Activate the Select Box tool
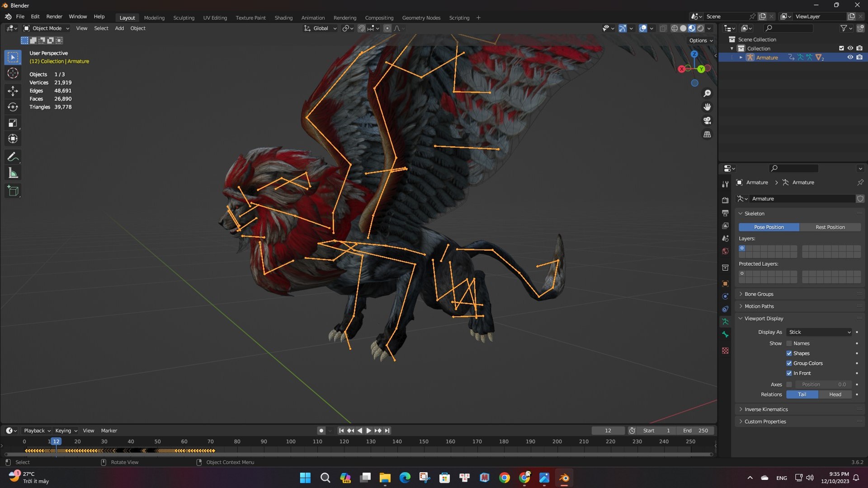 coord(13,57)
